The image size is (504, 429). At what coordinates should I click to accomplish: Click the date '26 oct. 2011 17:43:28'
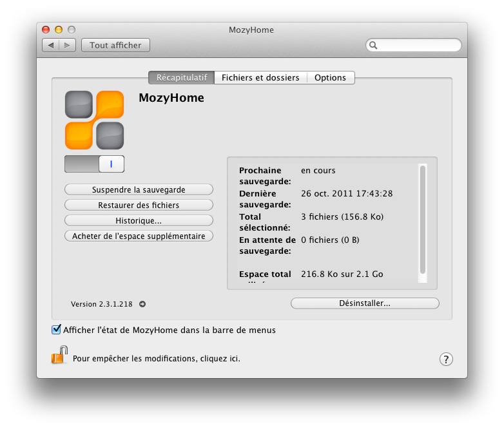(x=347, y=194)
